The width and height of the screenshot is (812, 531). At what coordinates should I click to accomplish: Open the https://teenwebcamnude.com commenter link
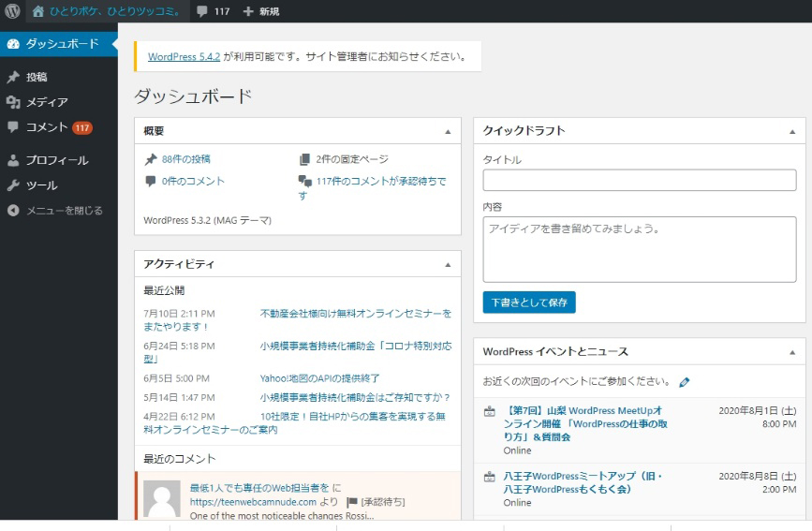[253, 502]
